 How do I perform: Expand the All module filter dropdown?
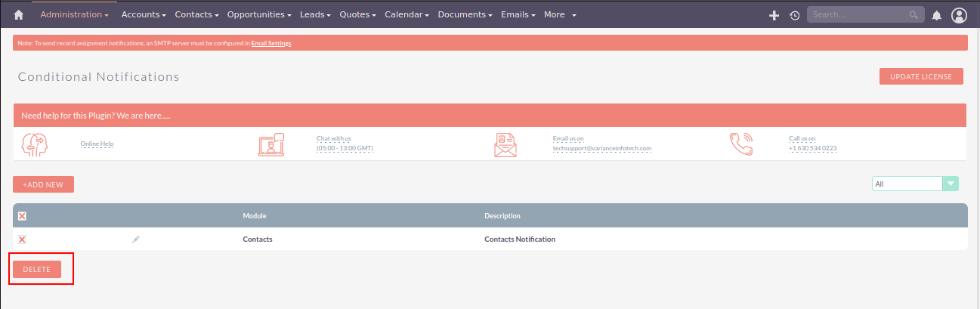(950, 184)
